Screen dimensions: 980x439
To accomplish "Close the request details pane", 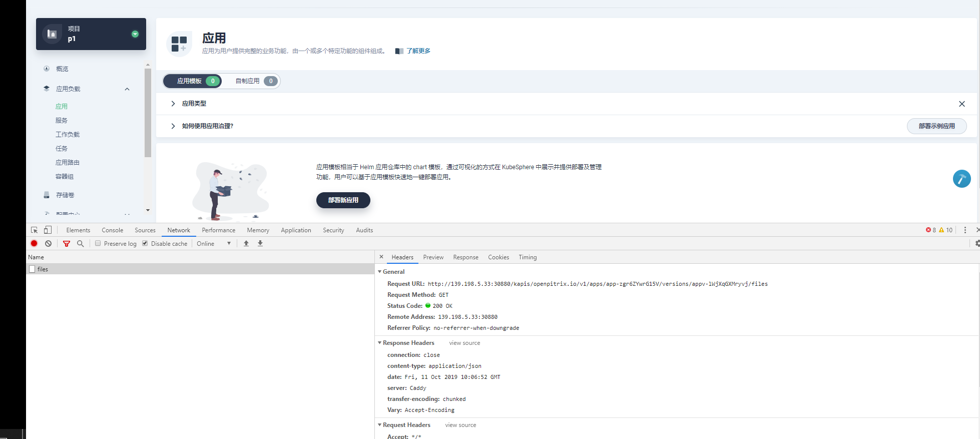I will click(x=381, y=257).
